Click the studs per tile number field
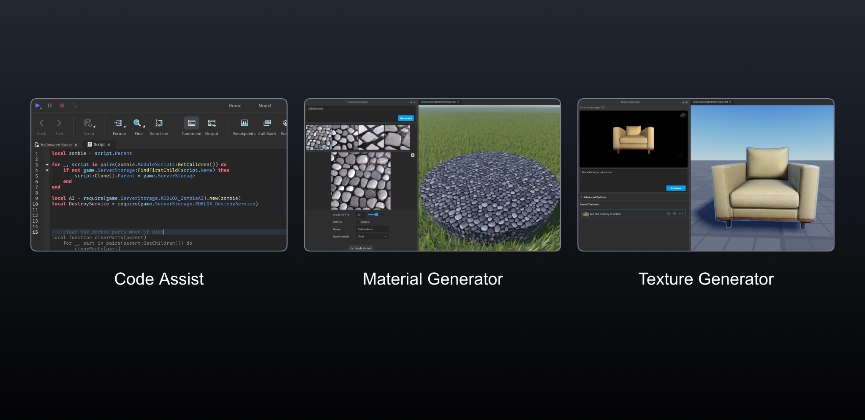 361,215
